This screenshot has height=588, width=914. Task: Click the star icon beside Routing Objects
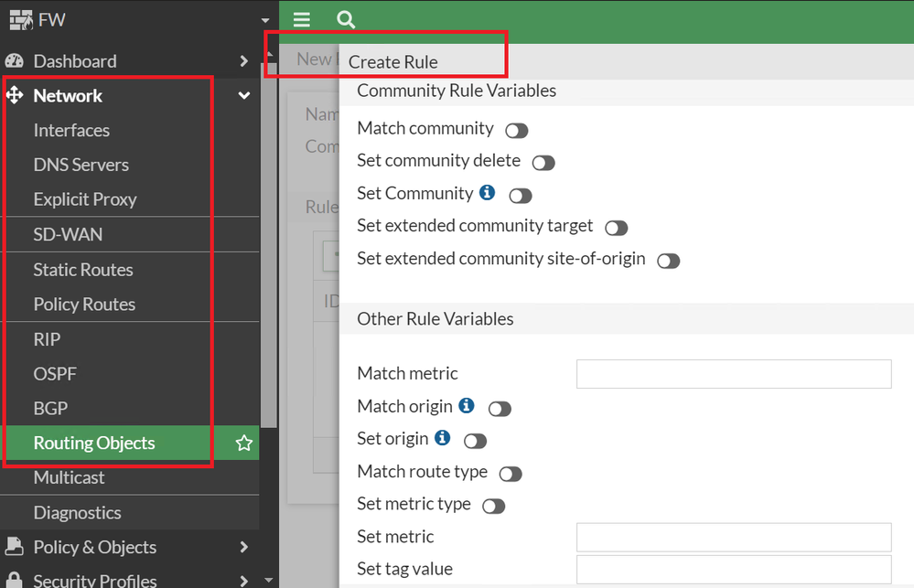(244, 444)
